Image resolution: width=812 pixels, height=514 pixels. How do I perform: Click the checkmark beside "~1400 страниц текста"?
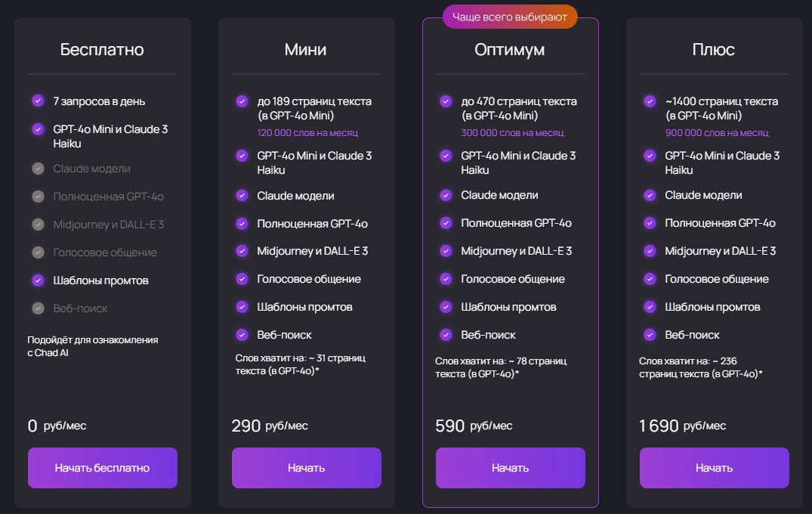coord(650,101)
